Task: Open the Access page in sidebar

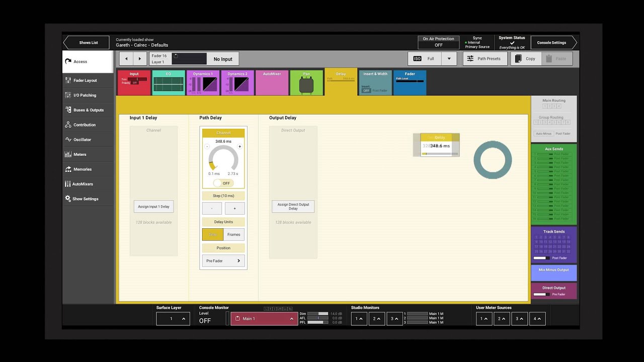Action: [x=88, y=62]
